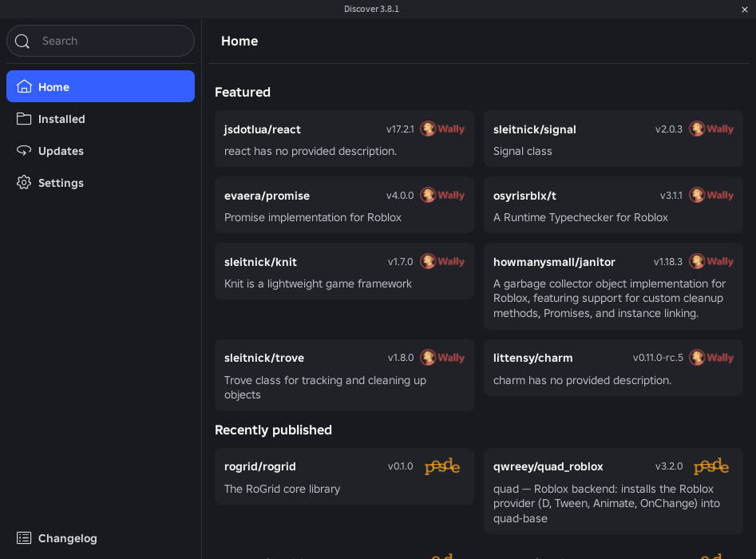756x559 pixels.
Task: Click version v4.0.0 on promise
Action: pyautogui.click(x=400, y=196)
